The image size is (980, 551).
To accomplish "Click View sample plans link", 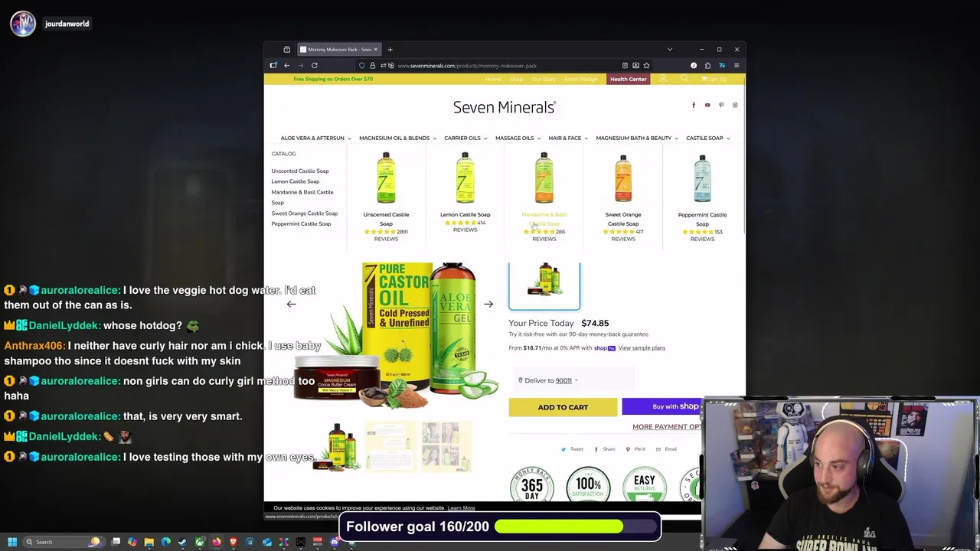I will pyautogui.click(x=642, y=348).
